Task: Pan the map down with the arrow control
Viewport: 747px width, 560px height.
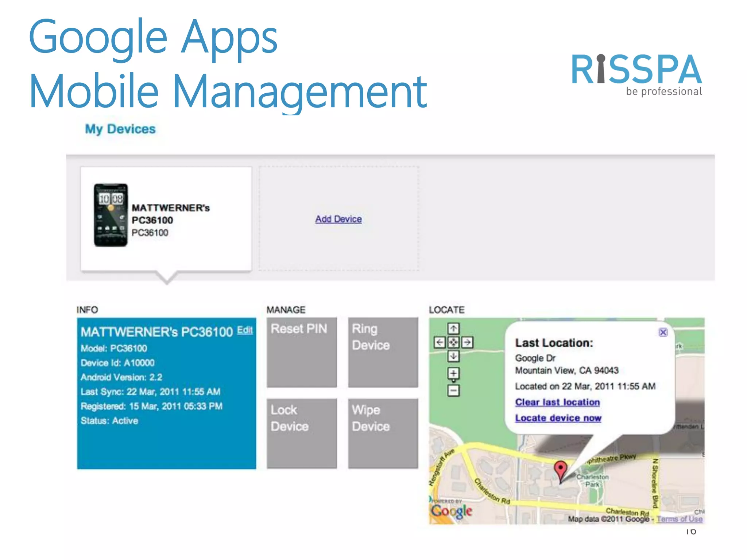Action: click(453, 356)
